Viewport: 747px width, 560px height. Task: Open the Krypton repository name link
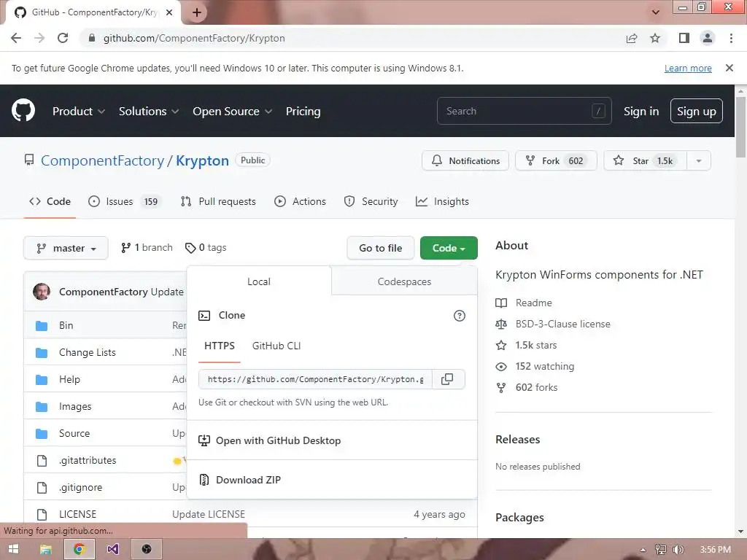(203, 161)
